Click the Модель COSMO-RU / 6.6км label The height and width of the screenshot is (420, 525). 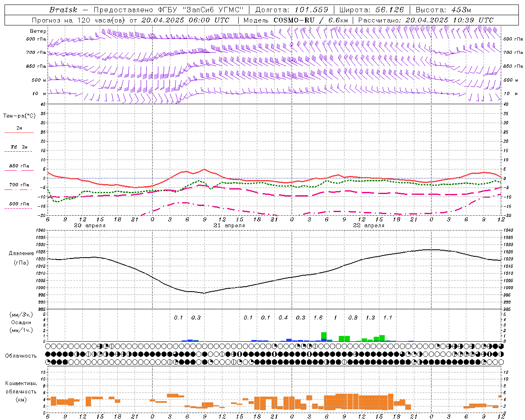pos(296,20)
